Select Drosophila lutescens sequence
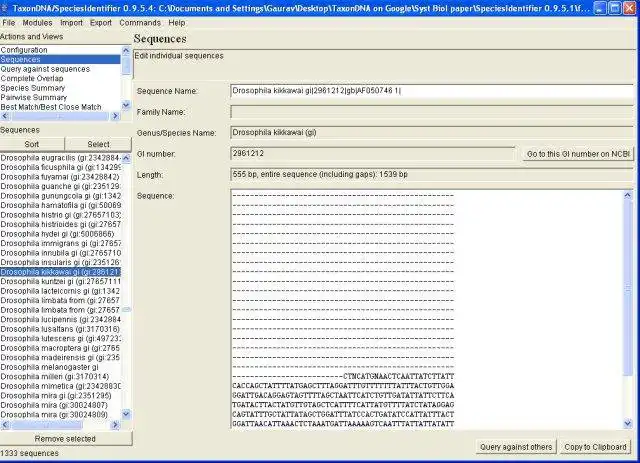Image resolution: width=640 pixels, height=463 pixels. coord(60,338)
